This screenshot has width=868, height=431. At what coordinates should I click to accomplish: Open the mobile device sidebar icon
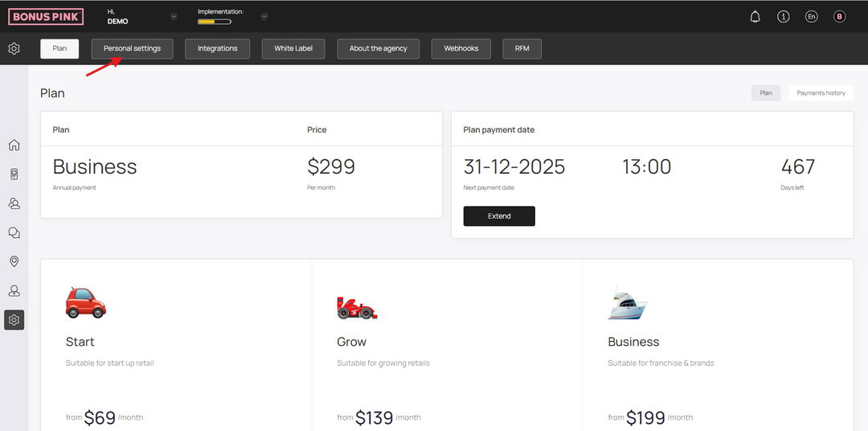click(x=14, y=174)
